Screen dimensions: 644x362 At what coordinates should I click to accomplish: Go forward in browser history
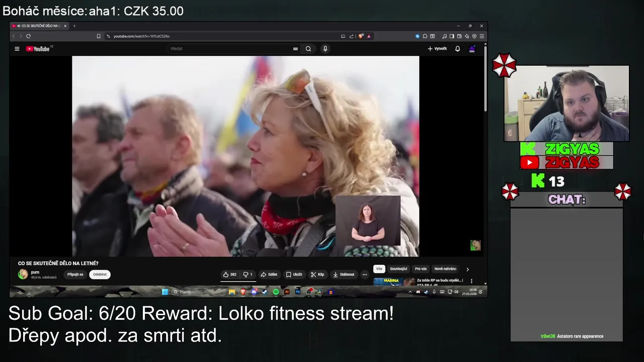coord(21,36)
